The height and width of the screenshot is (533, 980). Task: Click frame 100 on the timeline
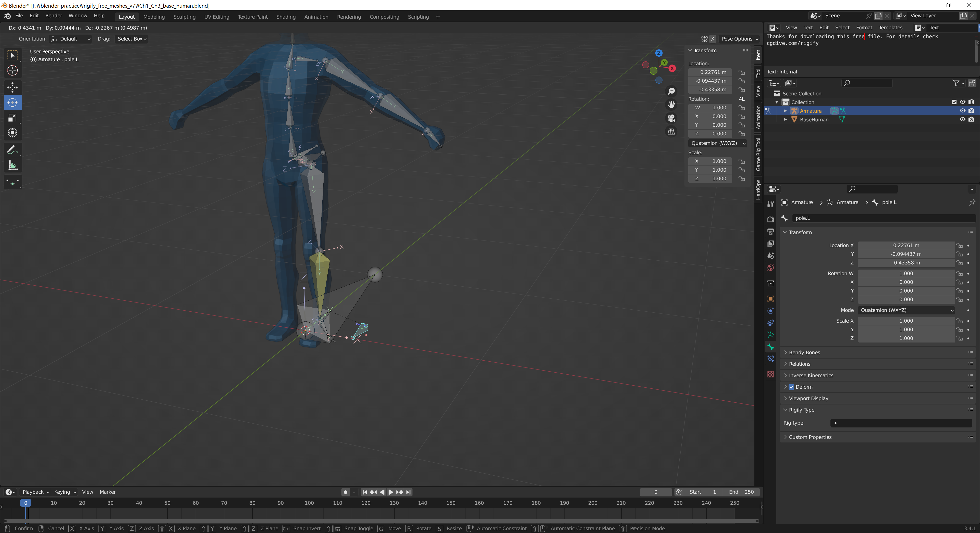309,503
